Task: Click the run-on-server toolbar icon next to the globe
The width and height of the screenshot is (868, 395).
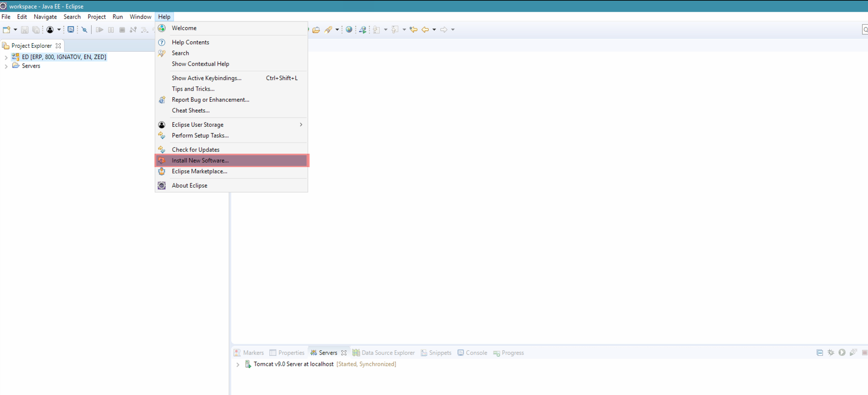Action: (x=363, y=30)
